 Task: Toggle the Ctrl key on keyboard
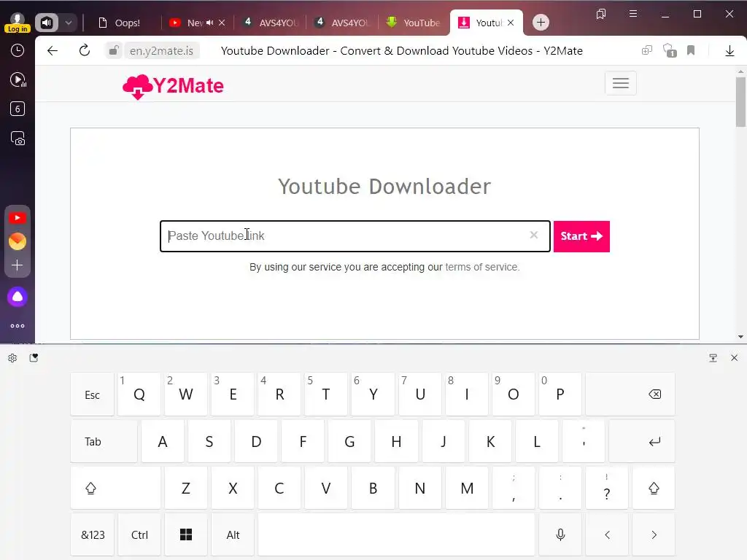coord(139,534)
